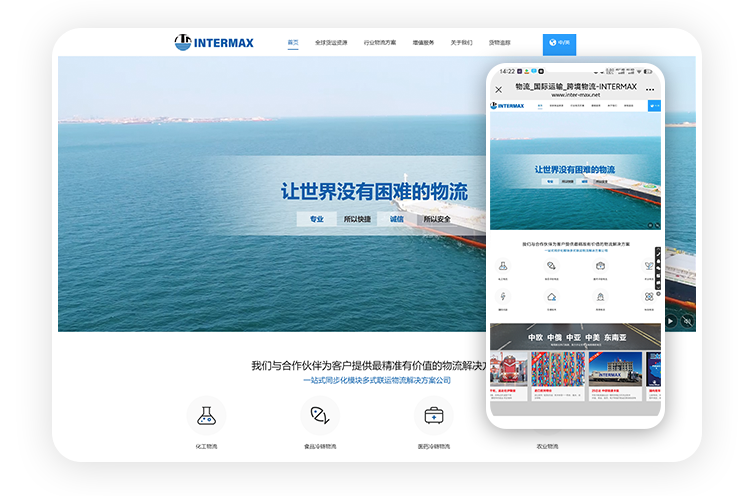Image resolution: width=754 pixels, height=496 pixels.
Task: Open the 食品冷链物流 fish icon
Action: pos(320,414)
